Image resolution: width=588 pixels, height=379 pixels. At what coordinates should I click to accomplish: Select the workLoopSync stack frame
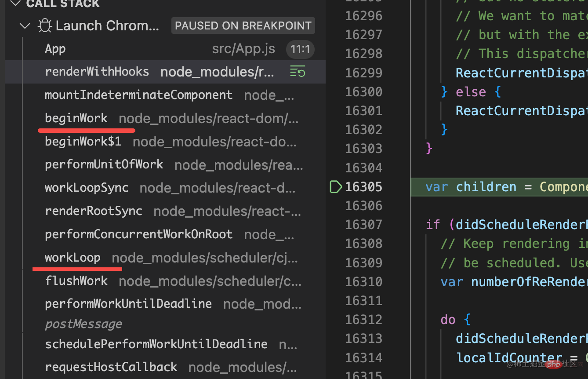165,188
